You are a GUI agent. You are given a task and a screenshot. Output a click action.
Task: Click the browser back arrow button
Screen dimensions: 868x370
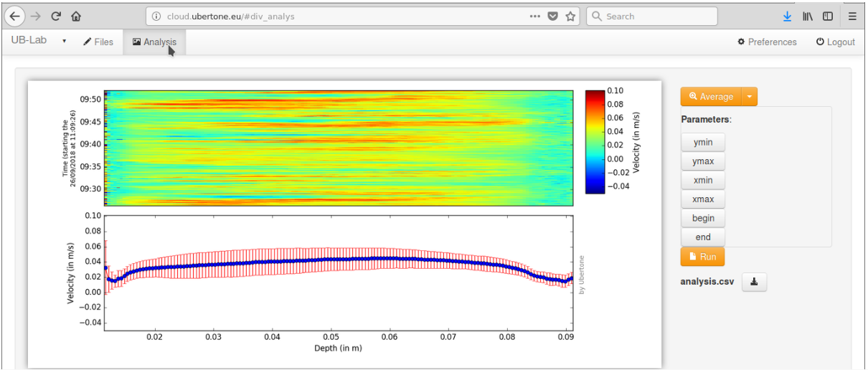pos(16,16)
